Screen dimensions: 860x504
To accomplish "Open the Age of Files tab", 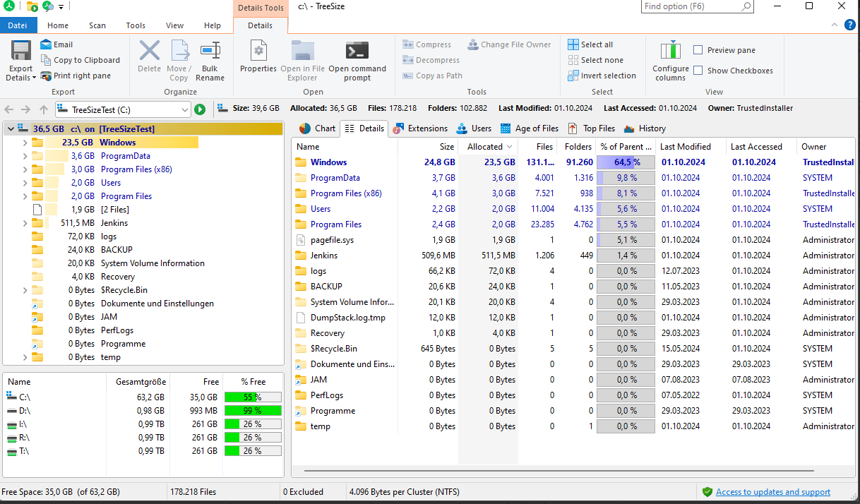I will [x=529, y=128].
